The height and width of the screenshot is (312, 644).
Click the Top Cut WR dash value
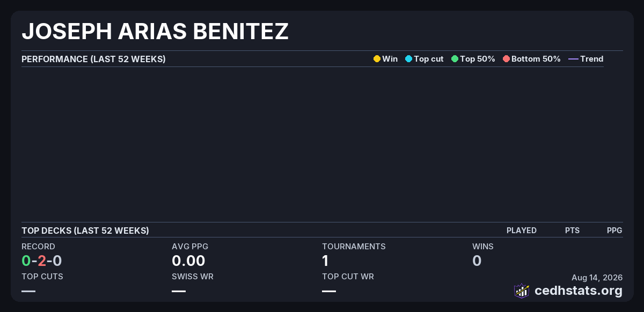329,291
